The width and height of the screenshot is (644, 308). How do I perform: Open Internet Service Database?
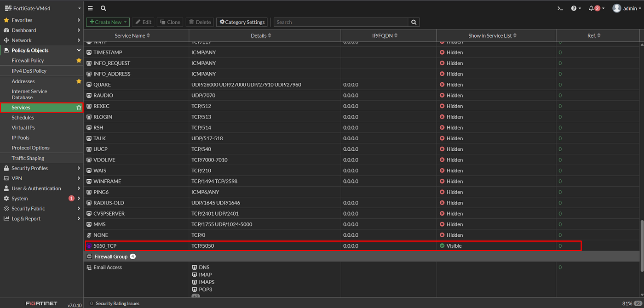(x=29, y=94)
